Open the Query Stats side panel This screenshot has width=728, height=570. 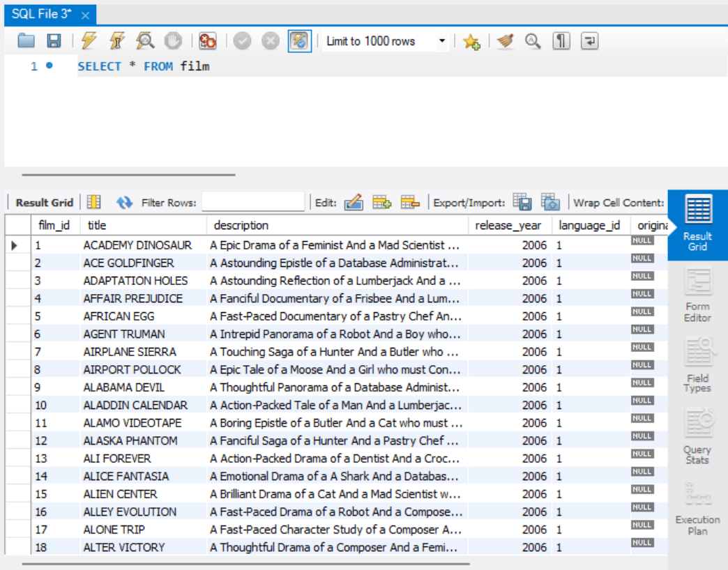click(697, 436)
